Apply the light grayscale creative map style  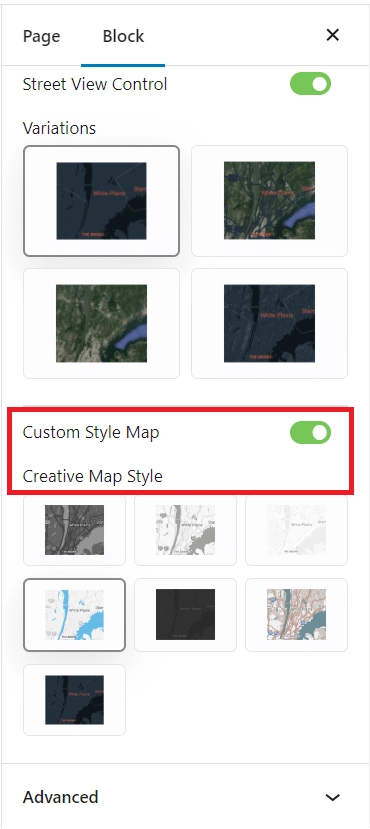[186, 530]
